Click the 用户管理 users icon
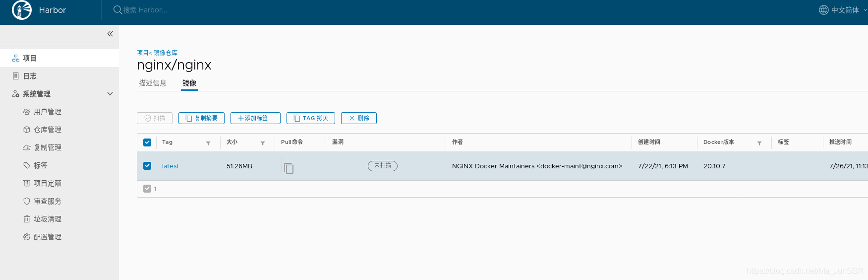This screenshot has height=280, width=868. click(27, 112)
